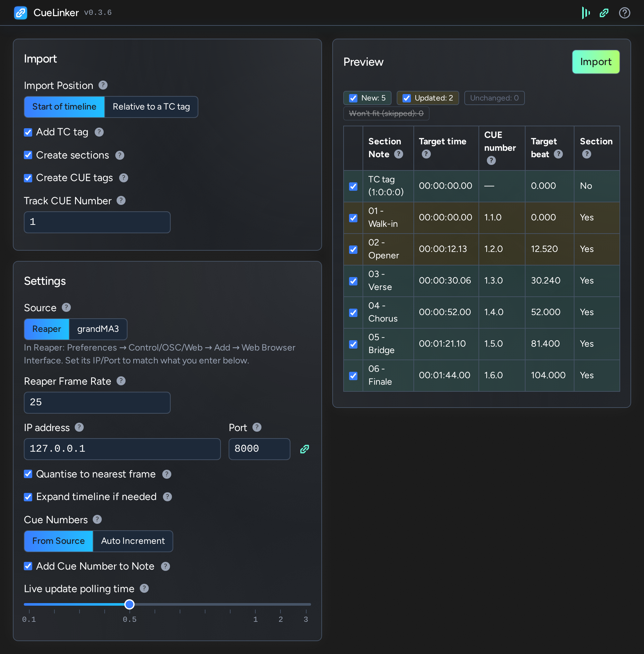Select From Source cue numbers
This screenshot has height=654, width=644.
click(x=59, y=541)
